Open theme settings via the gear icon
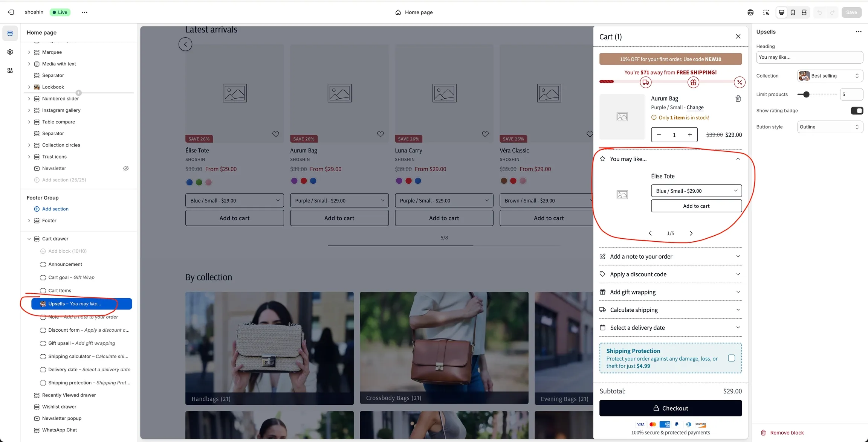Image resolution: width=868 pixels, height=442 pixels. [10, 52]
